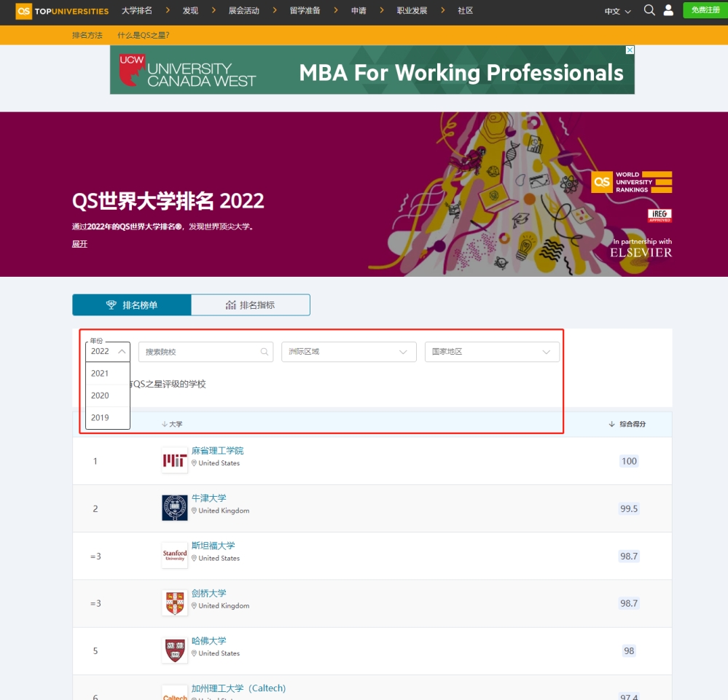Click the MIT logo thumbnail
This screenshot has height=700, width=728.
175,460
